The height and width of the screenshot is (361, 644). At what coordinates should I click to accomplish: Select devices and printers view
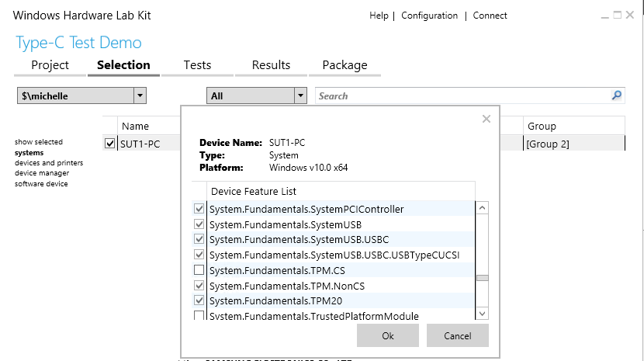tap(49, 163)
